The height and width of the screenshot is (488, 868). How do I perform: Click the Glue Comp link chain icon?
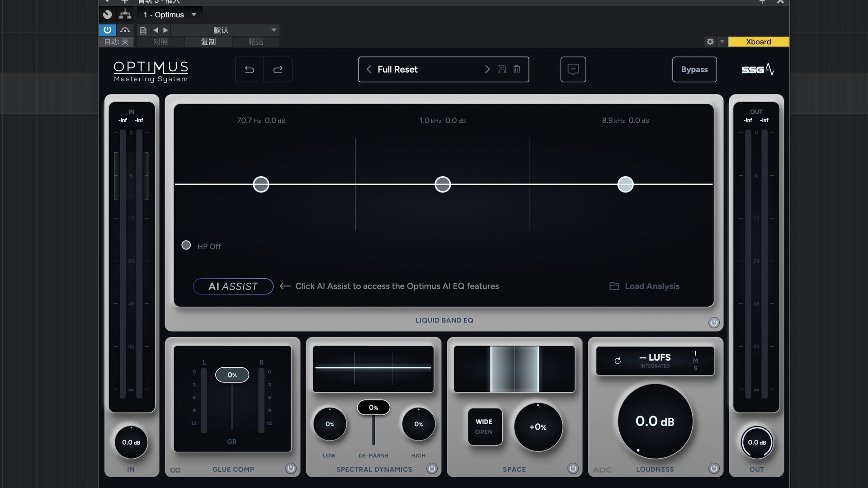coord(175,470)
